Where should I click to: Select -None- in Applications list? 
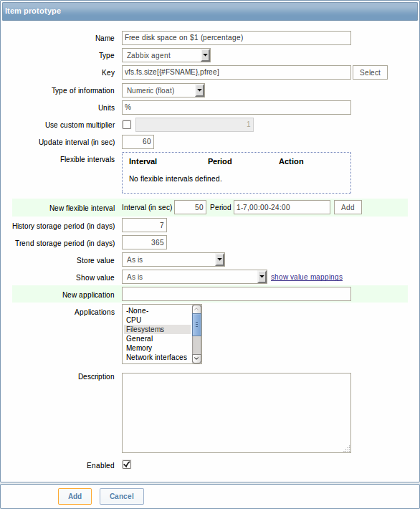point(157,310)
